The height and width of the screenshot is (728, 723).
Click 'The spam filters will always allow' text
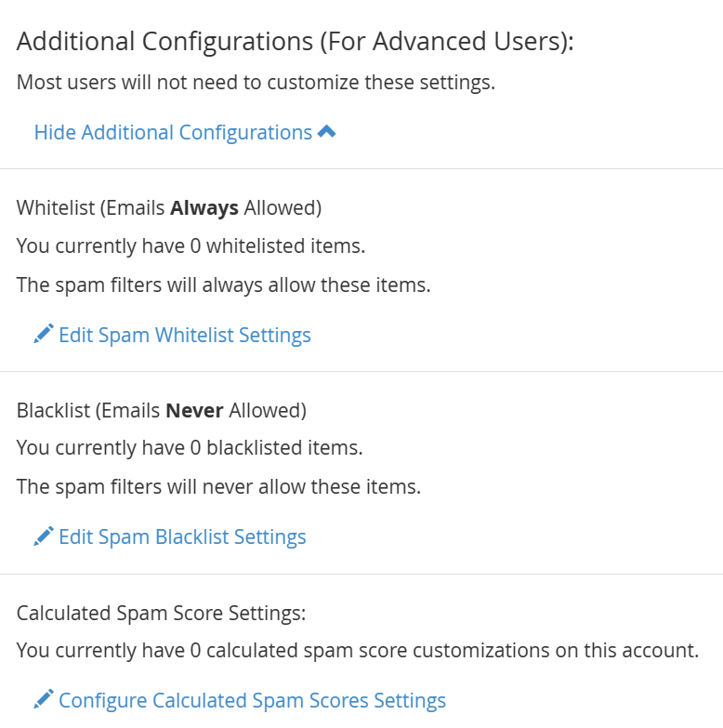click(x=224, y=285)
